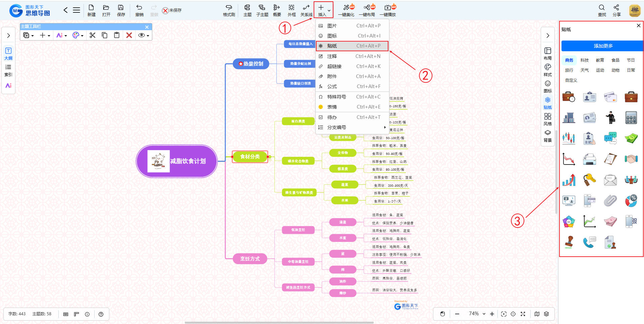Image resolution: width=644 pixels, height=324 pixels.
Task: Open the 布局 layout panel in sidebar
Action: point(547,53)
